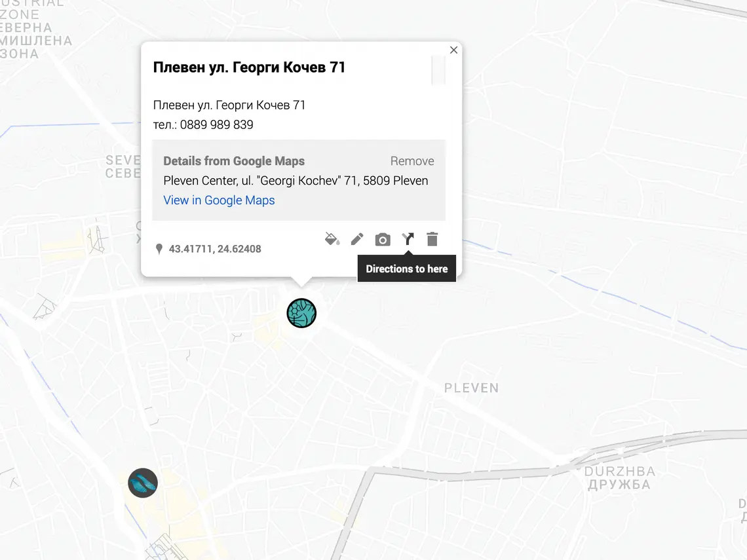Click the bold title Плевен ул. Георги Кочев 71
This screenshot has height=560, width=747.
click(x=249, y=67)
